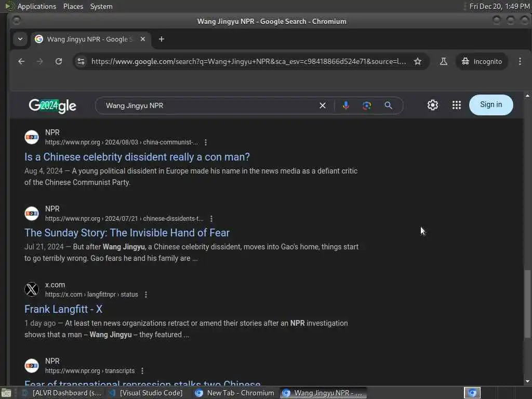The height and width of the screenshot is (399, 532).
Task: Open a new browser tab
Action: coord(162,39)
